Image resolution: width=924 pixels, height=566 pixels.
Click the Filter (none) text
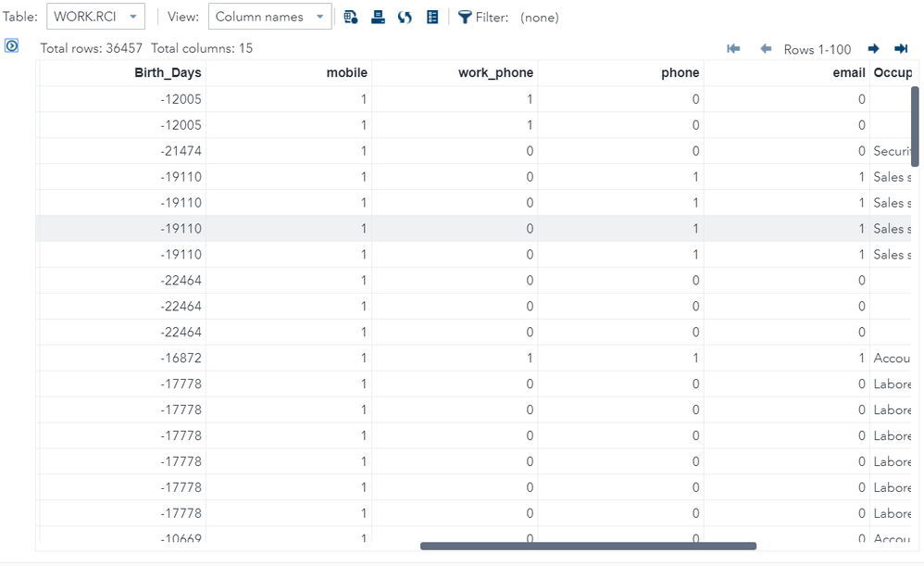pos(539,17)
